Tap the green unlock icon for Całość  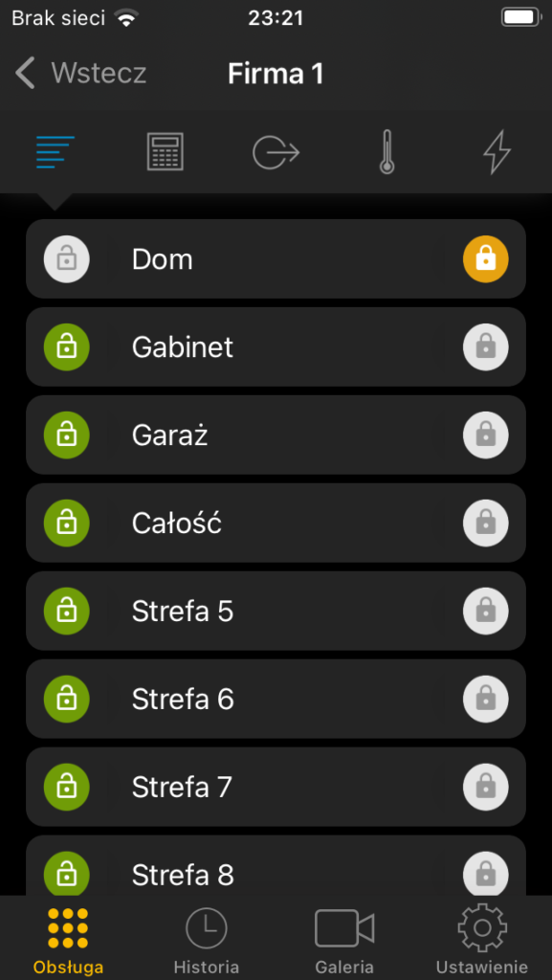coord(67,523)
